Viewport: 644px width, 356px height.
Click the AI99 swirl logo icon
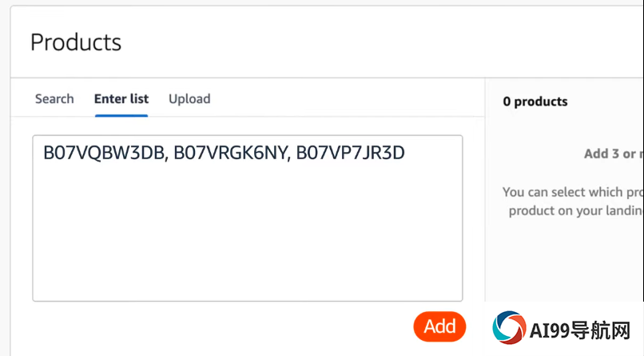tap(509, 327)
